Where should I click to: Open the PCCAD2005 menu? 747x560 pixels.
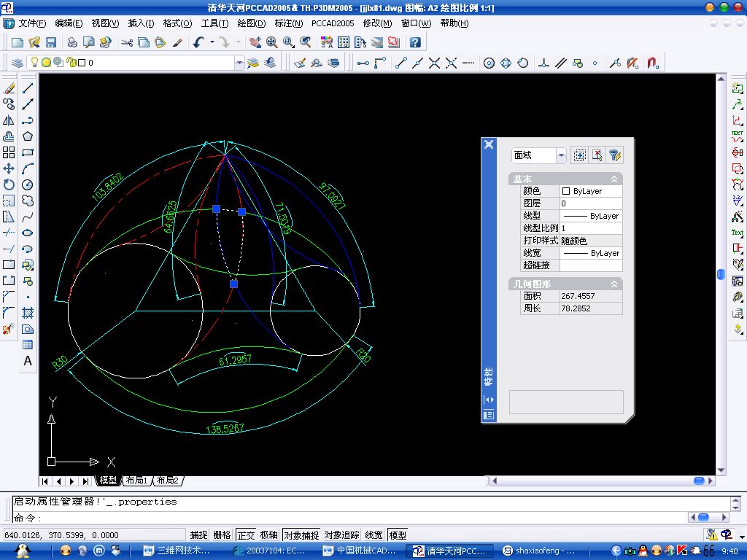[x=333, y=23]
